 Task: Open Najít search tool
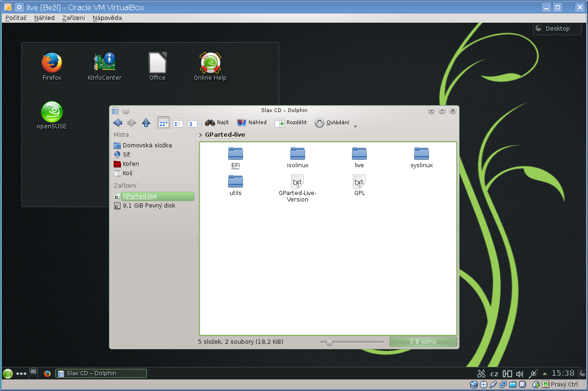tap(217, 123)
